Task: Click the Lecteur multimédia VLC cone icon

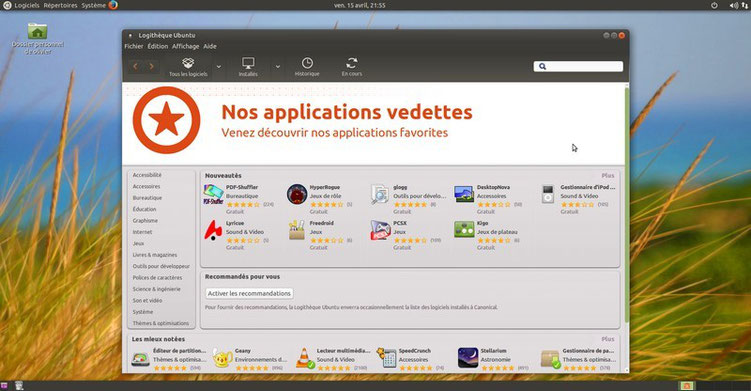Action: (x=304, y=358)
